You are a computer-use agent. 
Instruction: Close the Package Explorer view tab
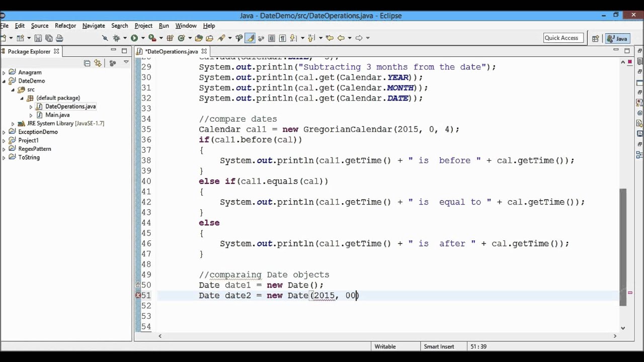click(x=56, y=51)
